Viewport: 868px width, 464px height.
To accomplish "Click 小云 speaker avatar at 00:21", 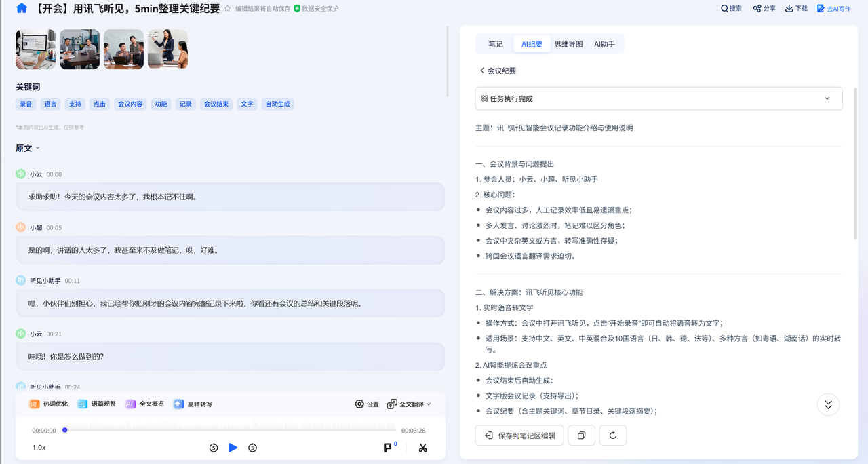I will (x=21, y=334).
